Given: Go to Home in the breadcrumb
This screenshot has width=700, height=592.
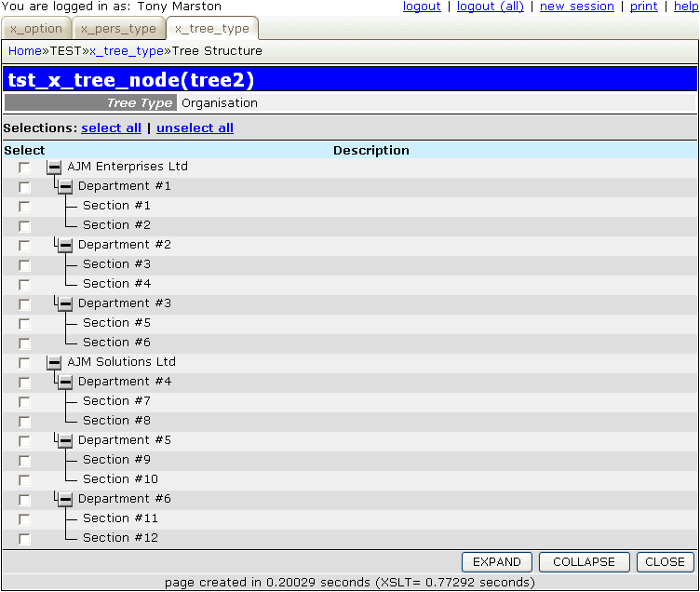Looking at the screenshot, I should pyautogui.click(x=25, y=51).
